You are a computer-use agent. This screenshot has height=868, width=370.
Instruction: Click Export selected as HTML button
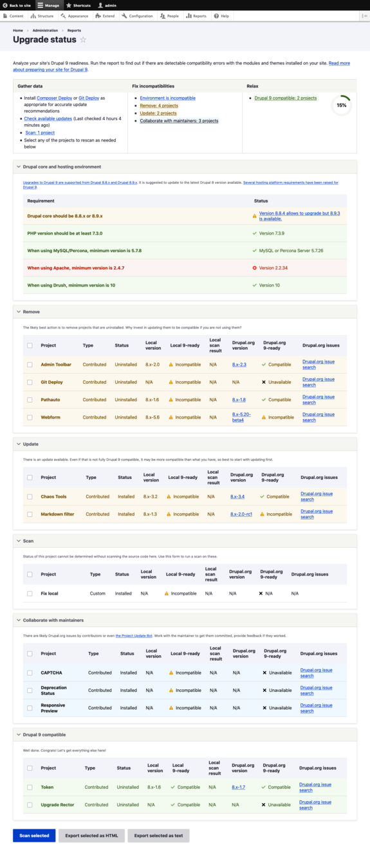91,835
